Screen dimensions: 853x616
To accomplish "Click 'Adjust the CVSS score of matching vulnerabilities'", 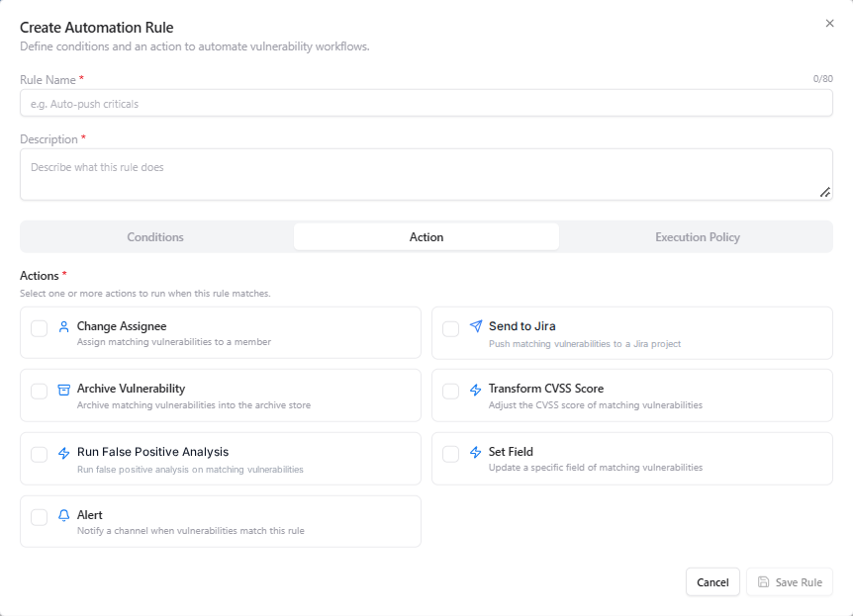I will tap(596, 405).
